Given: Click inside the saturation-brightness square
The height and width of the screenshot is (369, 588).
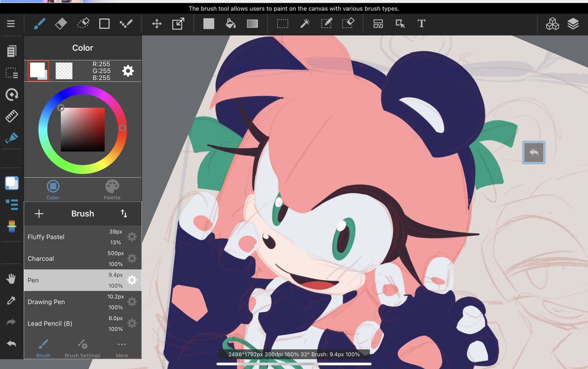Looking at the screenshot, I should pyautogui.click(x=82, y=129).
